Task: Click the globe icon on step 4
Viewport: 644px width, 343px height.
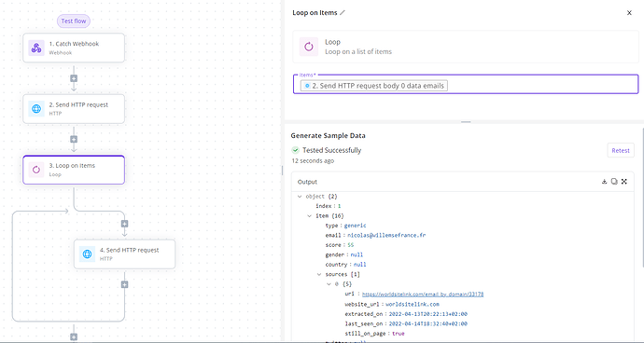Action: 87,254
